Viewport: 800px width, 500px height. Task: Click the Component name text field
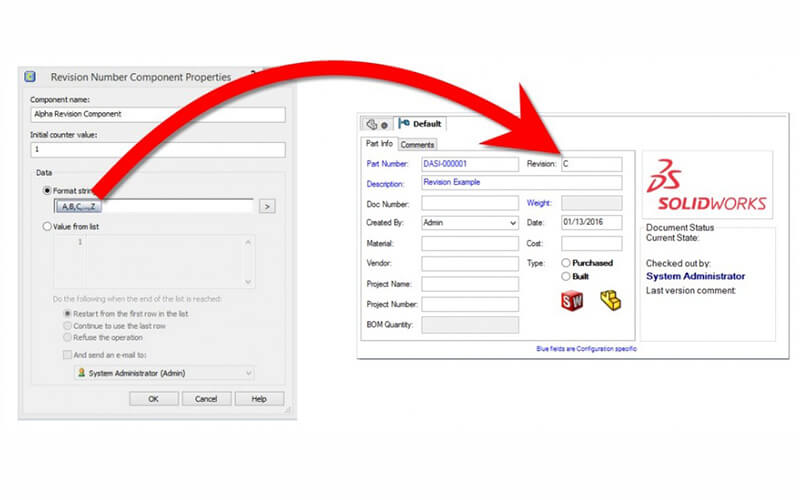157,115
